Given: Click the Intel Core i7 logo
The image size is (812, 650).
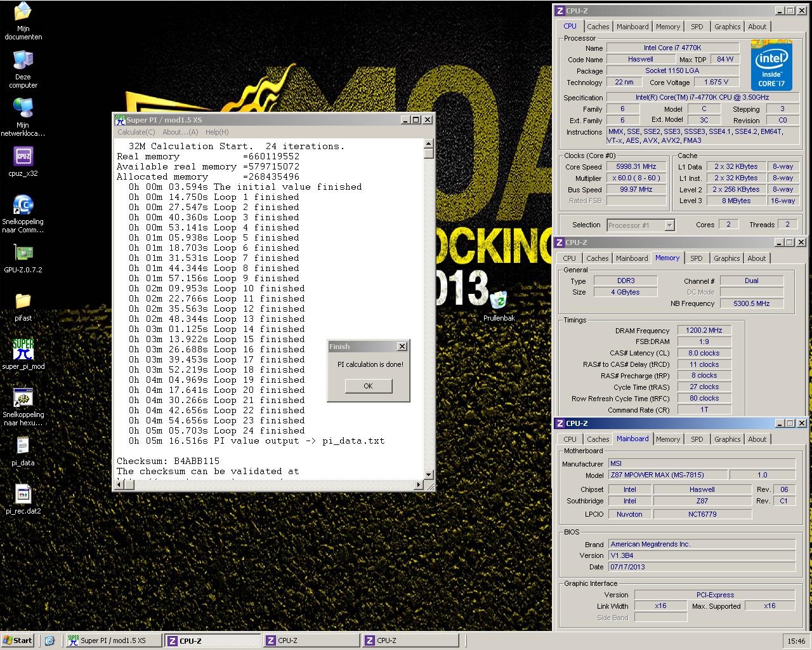Looking at the screenshot, I should coord(771,65).
